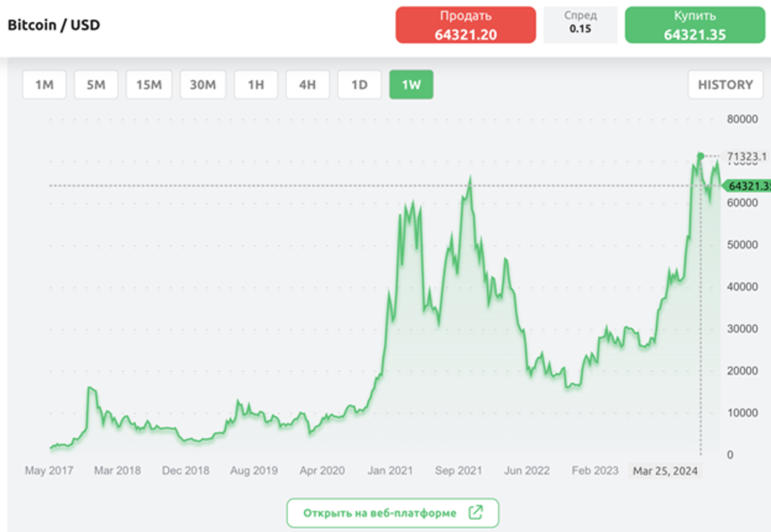Switch the chart to the 5M interval
This screenshot has height=532, width=771.
coord(96,85)
